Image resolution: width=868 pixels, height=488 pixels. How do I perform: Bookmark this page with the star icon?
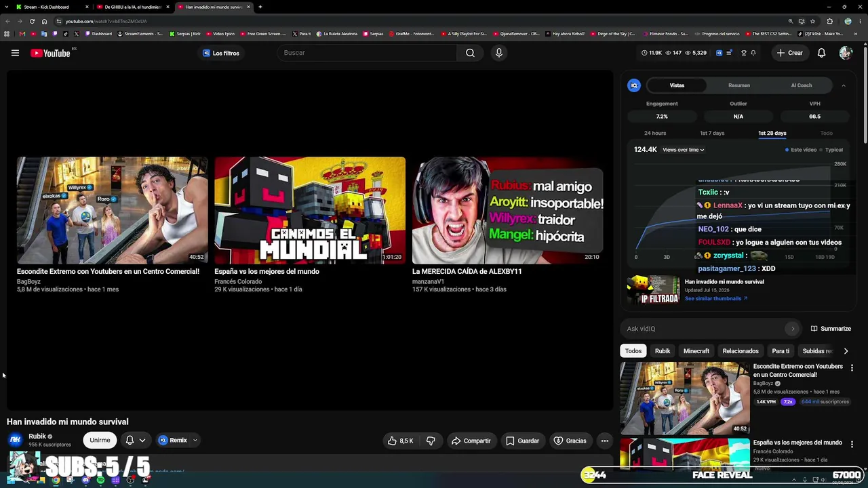tap(812, 21)
